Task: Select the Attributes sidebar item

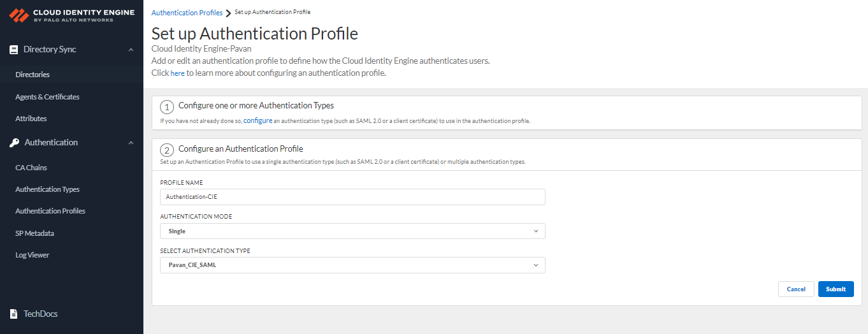Action: point(31,119)
